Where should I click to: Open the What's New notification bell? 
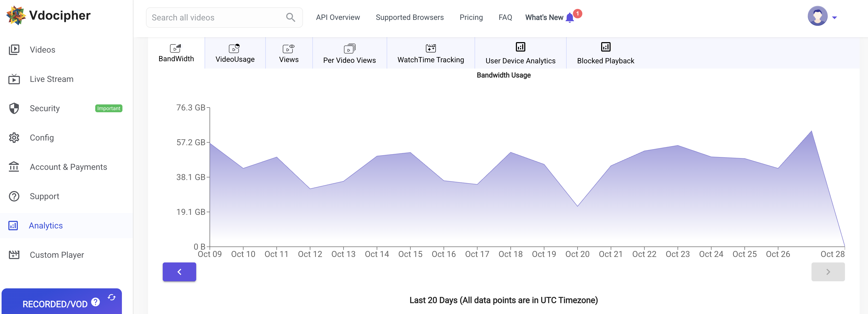[x=570, y=17]
